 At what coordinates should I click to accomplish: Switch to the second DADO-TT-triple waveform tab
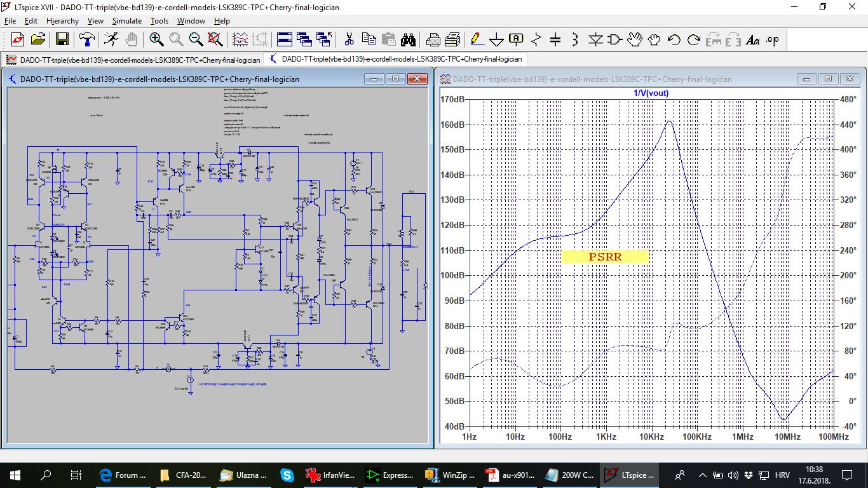pyautogui.click(x=395, y=59)
